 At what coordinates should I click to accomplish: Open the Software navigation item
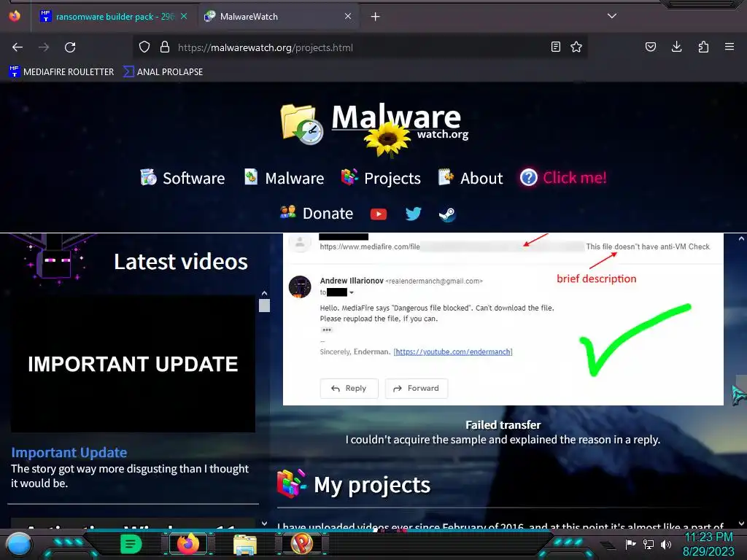click(182, 178)
